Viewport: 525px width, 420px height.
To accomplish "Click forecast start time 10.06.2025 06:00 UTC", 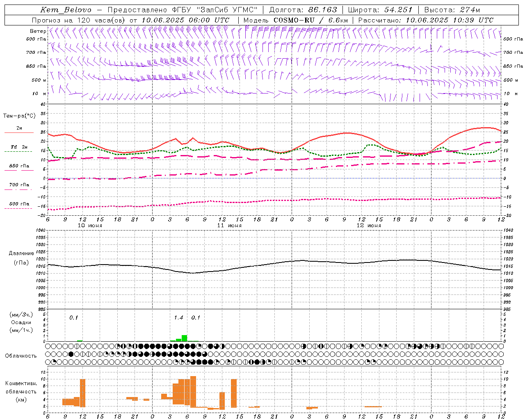I will pos(185,20).
